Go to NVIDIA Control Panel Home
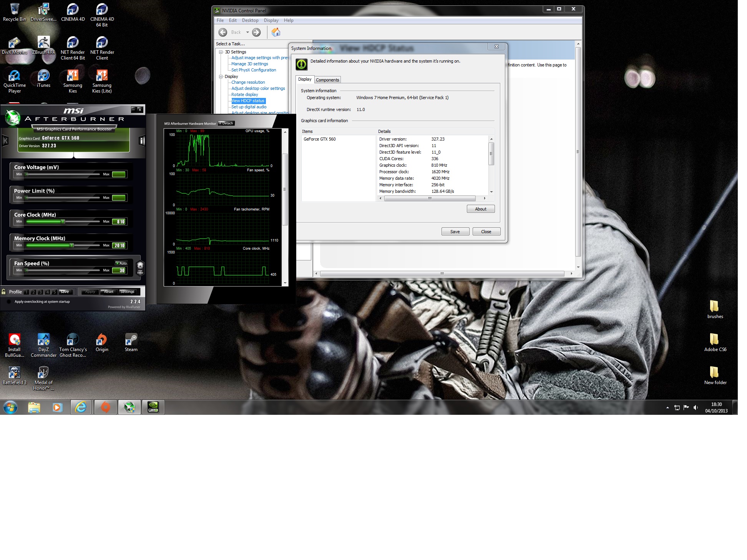 tap(276, 32)
